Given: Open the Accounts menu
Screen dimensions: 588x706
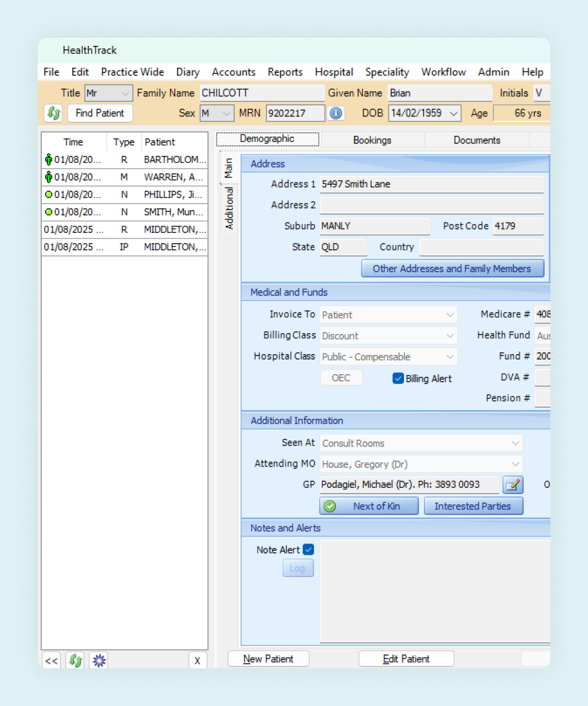Looking at the screenshot, I should click(233, 72).
